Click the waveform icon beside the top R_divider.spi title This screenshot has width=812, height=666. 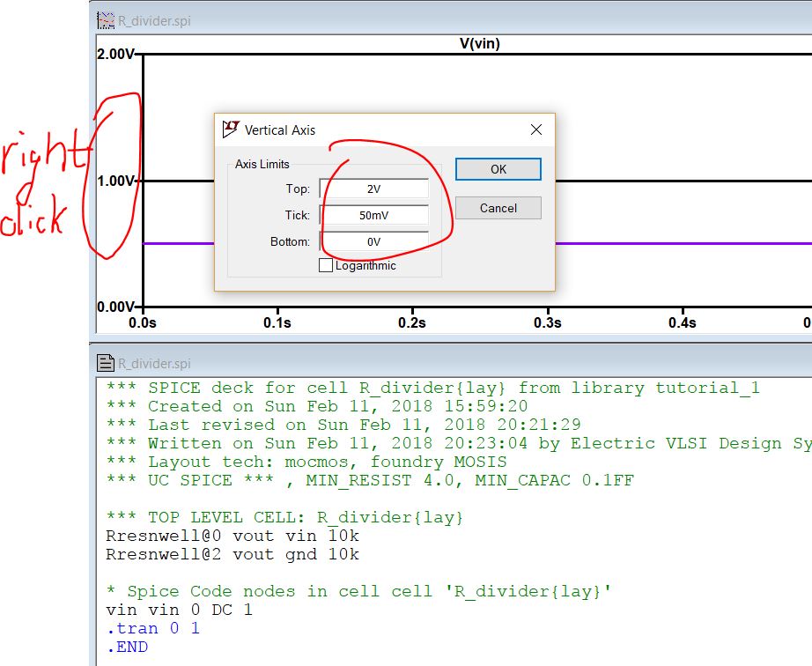coord(106,19)
